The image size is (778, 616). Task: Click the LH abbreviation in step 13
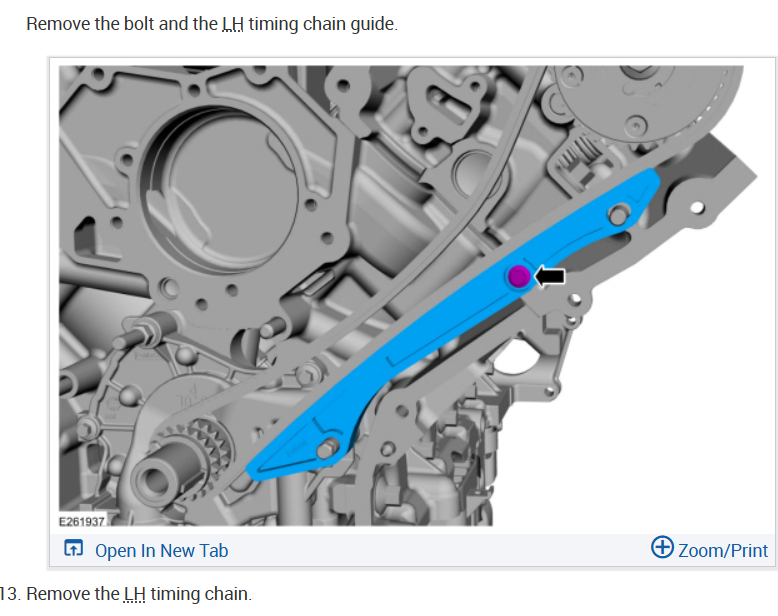[x=134, y=594]
